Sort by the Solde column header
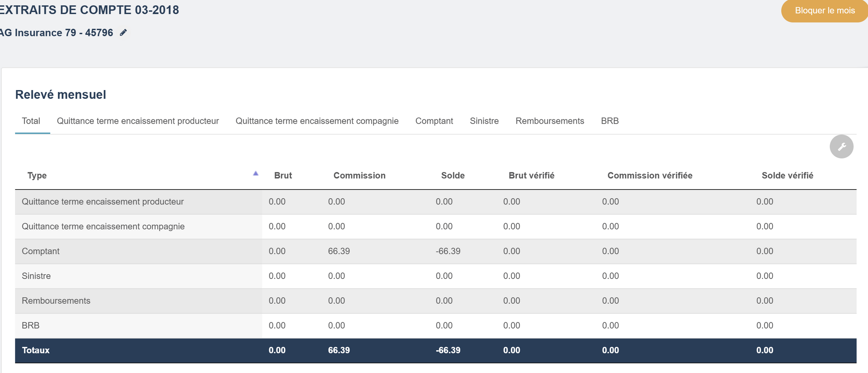 [x=453, y=175]
